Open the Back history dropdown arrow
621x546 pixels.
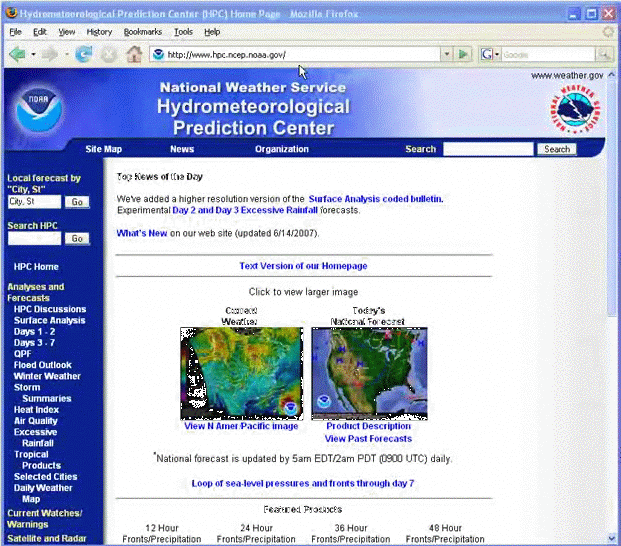[33, 54]
